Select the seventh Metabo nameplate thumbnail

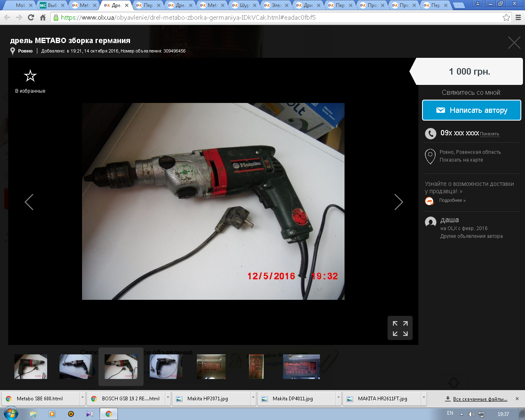tap(301, 367)
